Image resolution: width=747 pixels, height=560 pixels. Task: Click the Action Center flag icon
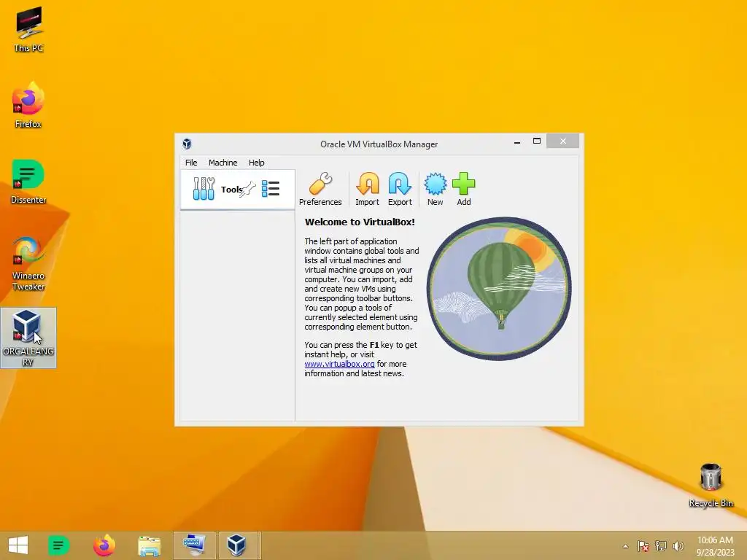[643, 546]
